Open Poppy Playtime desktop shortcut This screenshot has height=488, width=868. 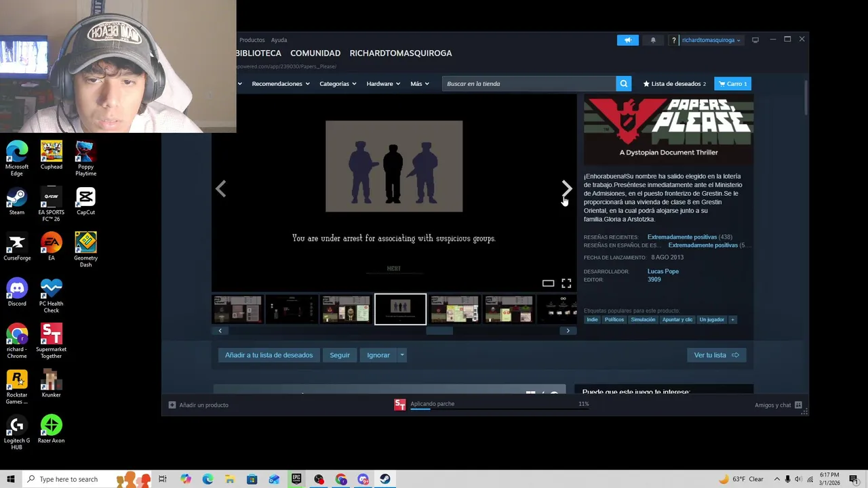point(85,159)
